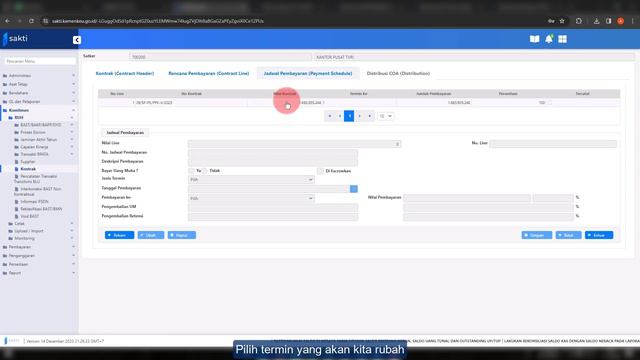Click the Informasi P3DN document icon
Viewport: 640px width, 360px height.
point(16,201)
